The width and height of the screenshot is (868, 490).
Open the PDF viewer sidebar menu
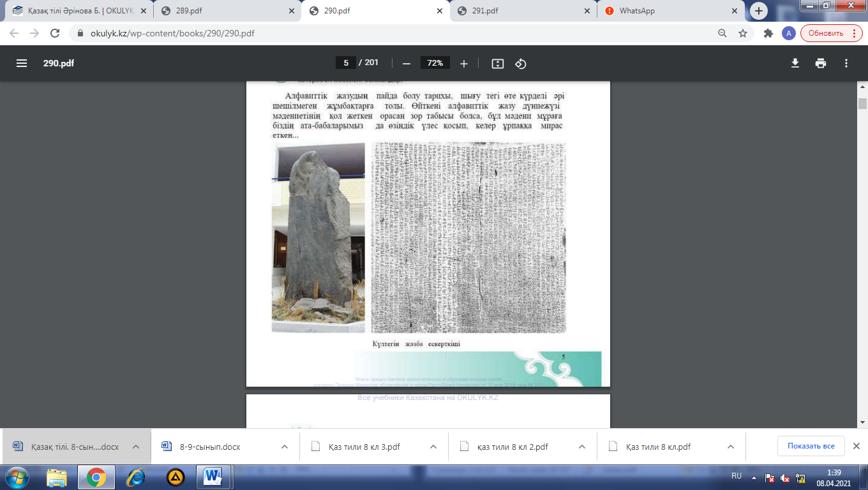click(22, 63)
